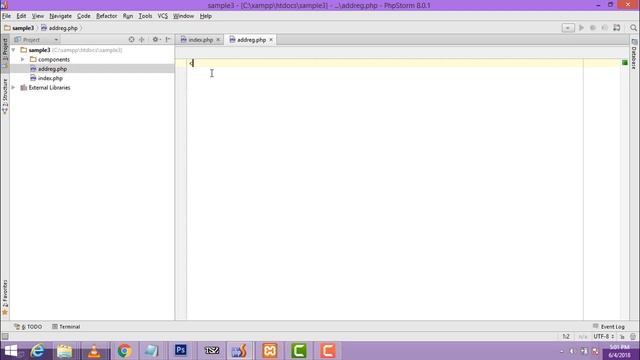Click Windows Start button
The height and width of the screenshot is (360, 640).
(11, 351)
